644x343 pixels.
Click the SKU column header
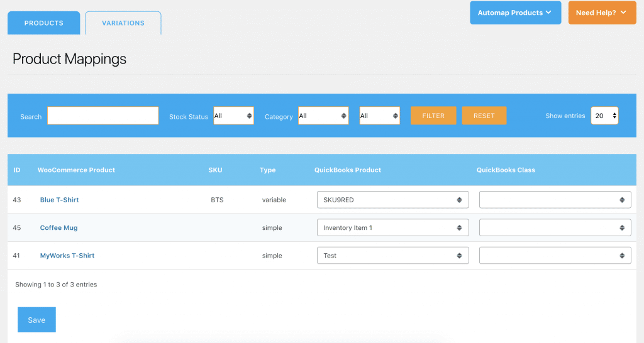tap(215, 170)
